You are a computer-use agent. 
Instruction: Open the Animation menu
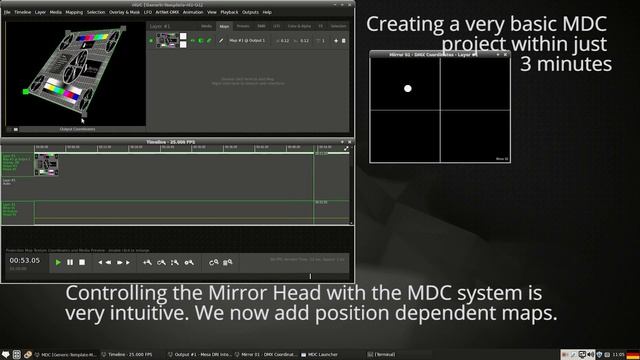pos(193,12)
